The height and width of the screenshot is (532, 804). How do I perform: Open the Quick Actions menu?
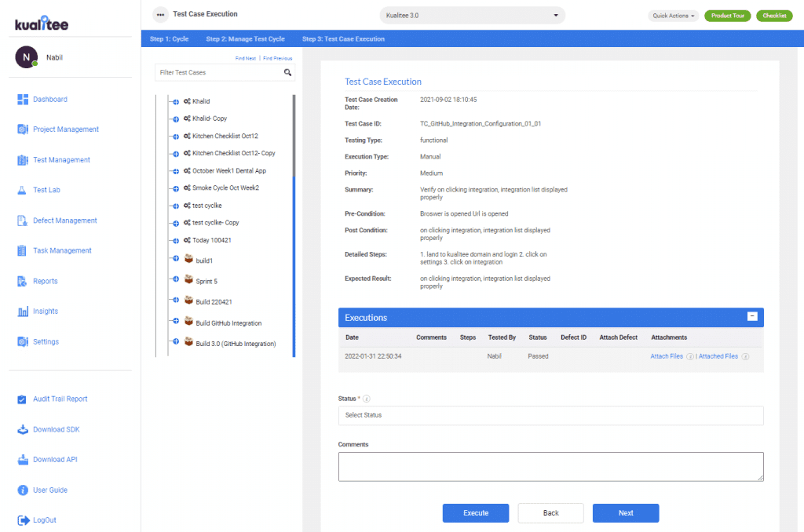(674, 16)
